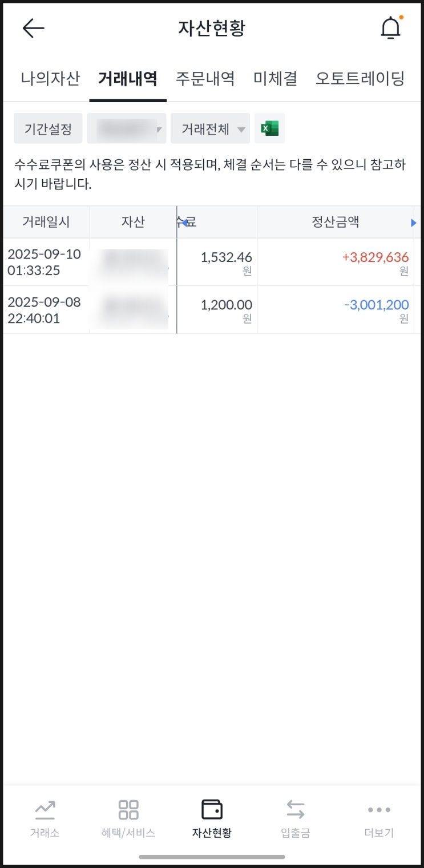Select the 2025-09-08 transaction row
This screenshot has height=868, width=424.
[211, 310]
